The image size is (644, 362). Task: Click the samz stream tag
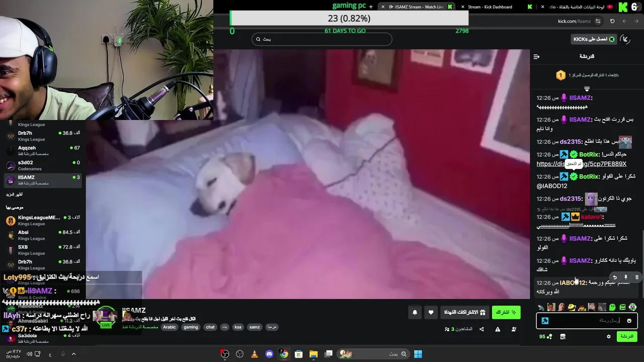[255, 327]
